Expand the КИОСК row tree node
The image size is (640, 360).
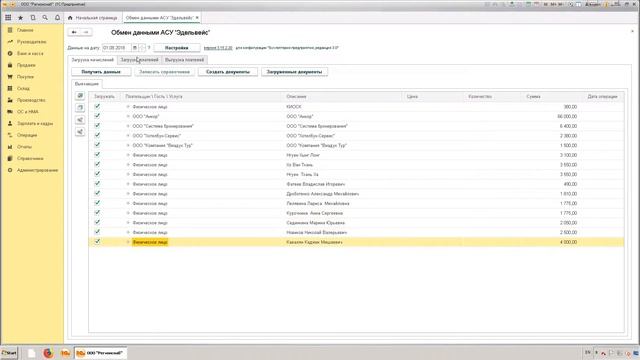(128, 107)
